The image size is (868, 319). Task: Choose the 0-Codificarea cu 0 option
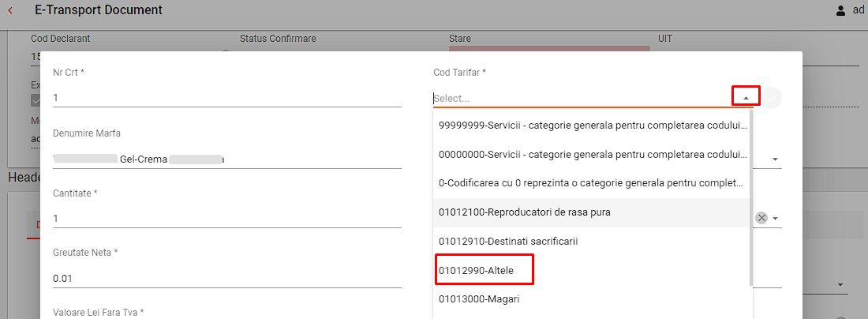pos(593,183)
